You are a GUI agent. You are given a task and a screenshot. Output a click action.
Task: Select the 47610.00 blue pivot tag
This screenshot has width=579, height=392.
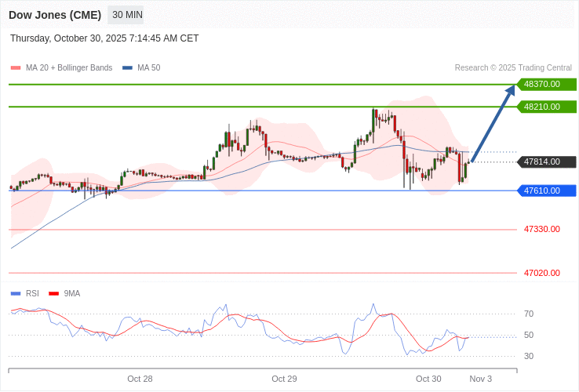[546, 191]
